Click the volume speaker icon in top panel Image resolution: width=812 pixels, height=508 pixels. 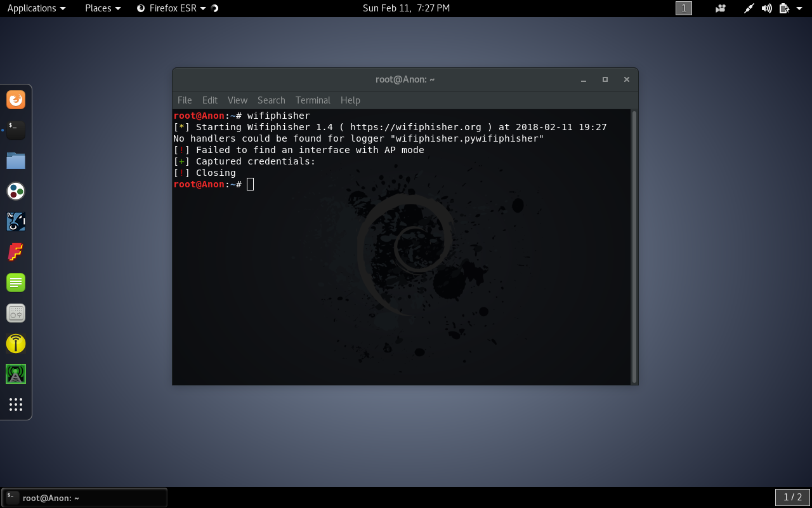coord(766,8)
